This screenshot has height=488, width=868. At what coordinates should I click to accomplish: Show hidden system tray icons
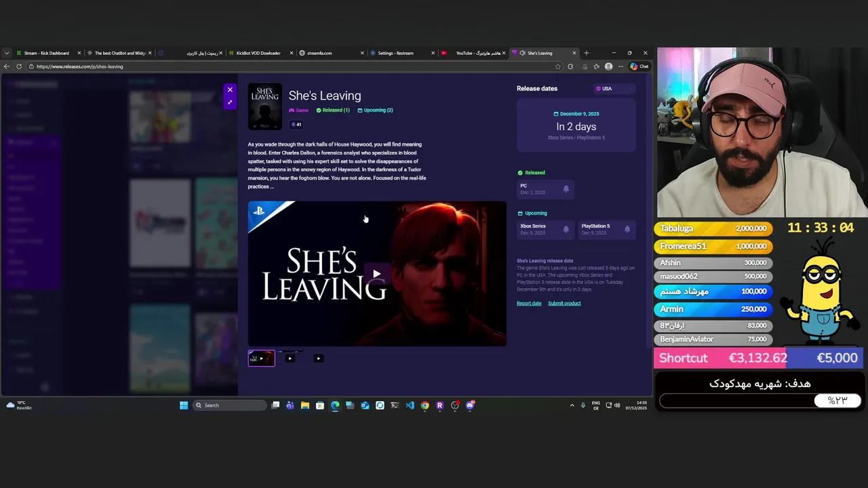click(572, 405)
